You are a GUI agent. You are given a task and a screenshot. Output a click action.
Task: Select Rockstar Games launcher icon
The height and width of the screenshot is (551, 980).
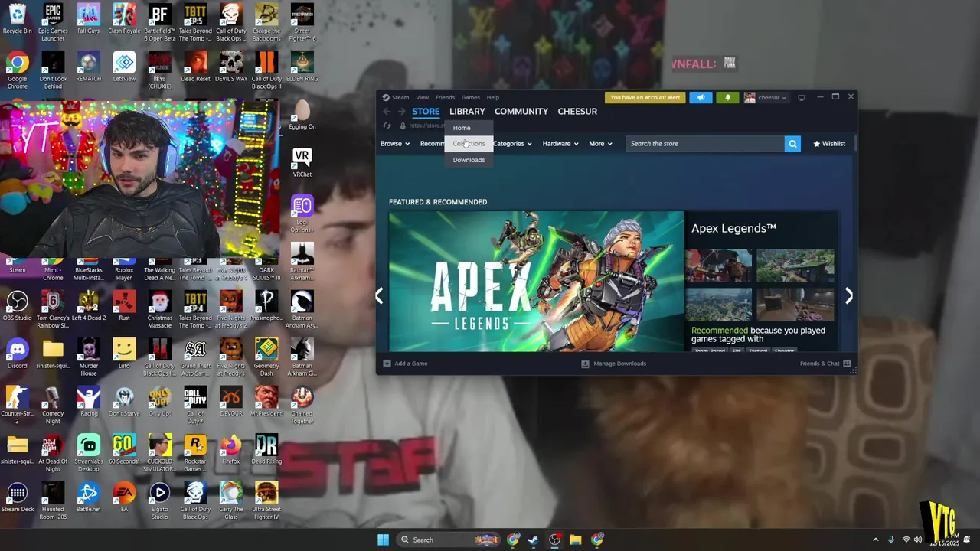(195, 453)
